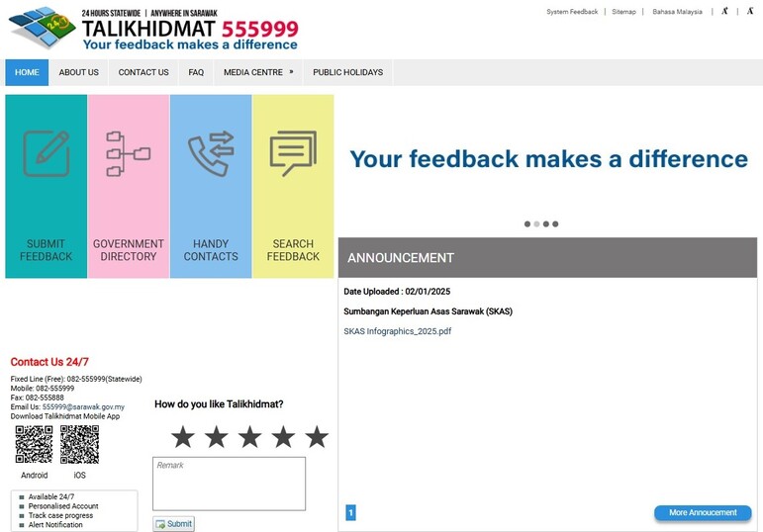Click the slideshow banner 'Your feedback makes a difference'
763x532 pixels.
(548, 159)
